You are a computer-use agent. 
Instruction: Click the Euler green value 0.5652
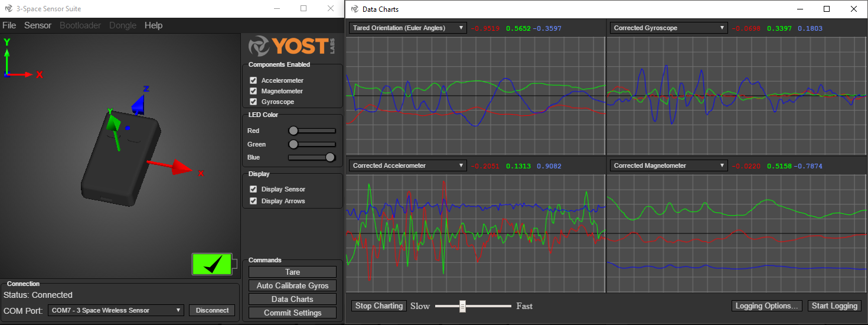pyautogui.click(x=518, y=28)
